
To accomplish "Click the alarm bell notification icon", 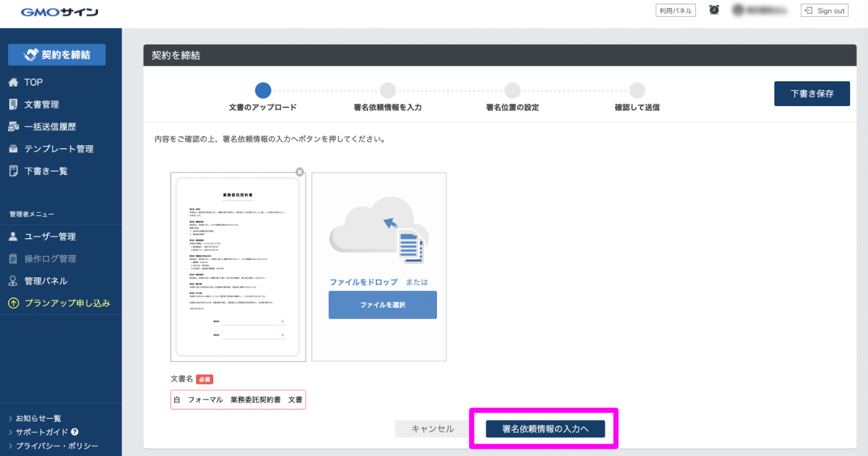I will [714, 11].
